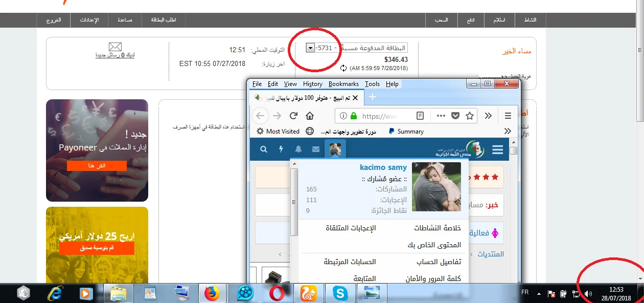Open forum search magnifier icon
The height and width of the screenshot is (303, 644).
(x=264, y=149)
